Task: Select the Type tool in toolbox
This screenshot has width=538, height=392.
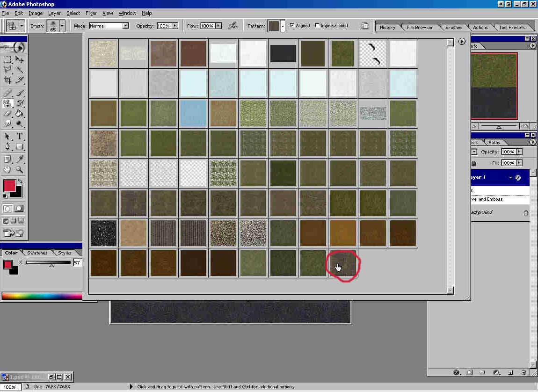Action: [x=20, y=136]
